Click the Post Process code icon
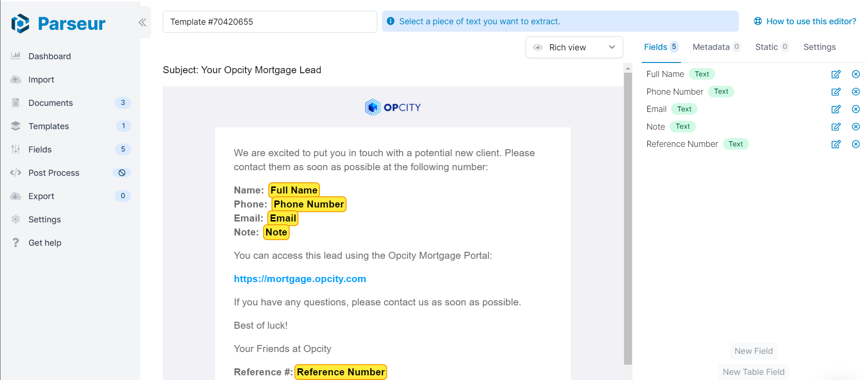868x380 pixels. [x=16, y=173]
